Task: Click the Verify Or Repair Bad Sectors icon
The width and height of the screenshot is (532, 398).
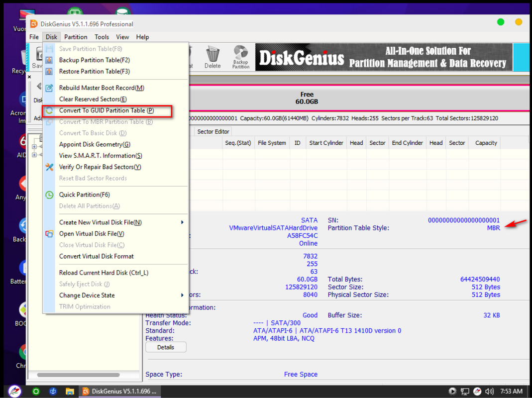Action: click(x=49, y=167)
